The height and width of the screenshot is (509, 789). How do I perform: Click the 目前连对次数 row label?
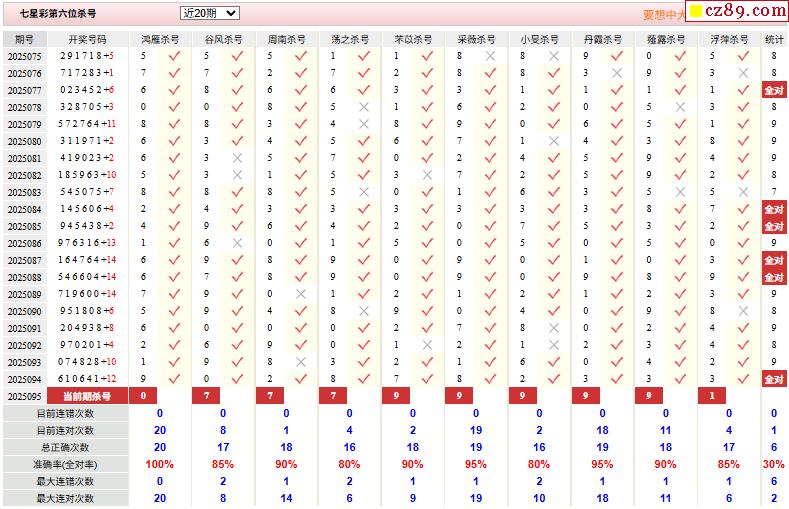point(66,431)
